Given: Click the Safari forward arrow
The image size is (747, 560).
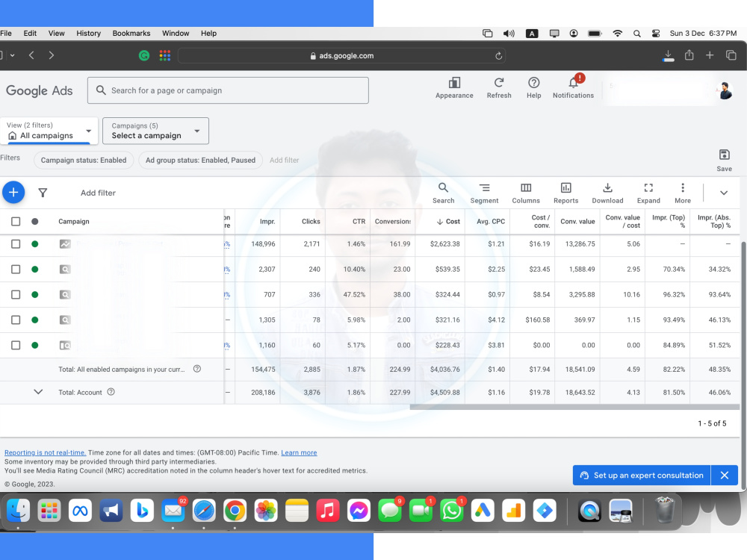Looking at the screenshot, I should coord(51,55).
